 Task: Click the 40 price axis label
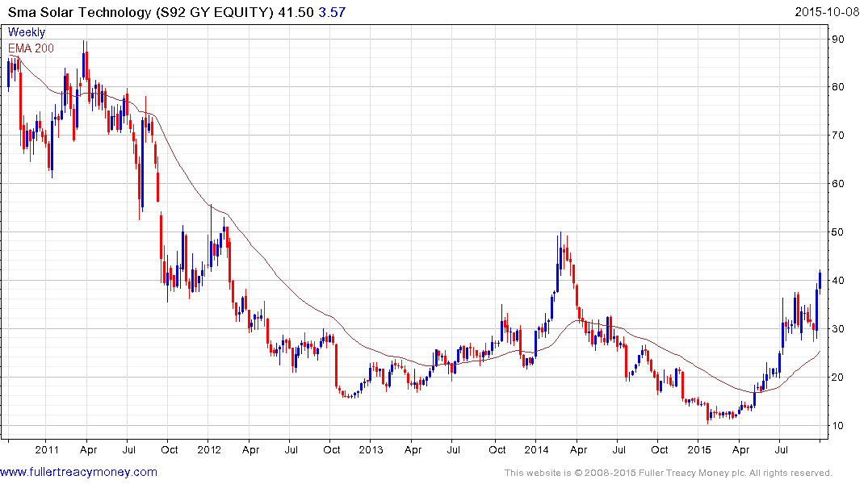click(x=838, y=281)
